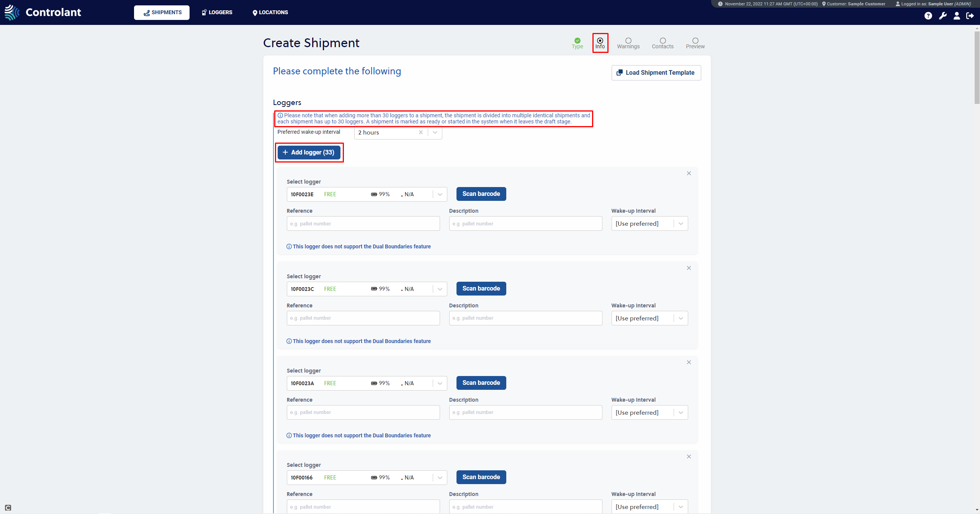Click 'Please complete the following' text

point(337,71)
